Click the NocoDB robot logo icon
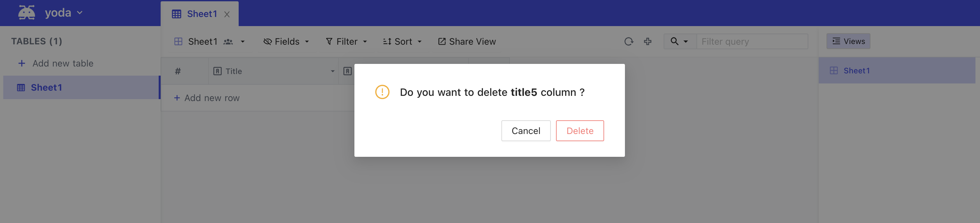980x223 pixels. [27, 13]
